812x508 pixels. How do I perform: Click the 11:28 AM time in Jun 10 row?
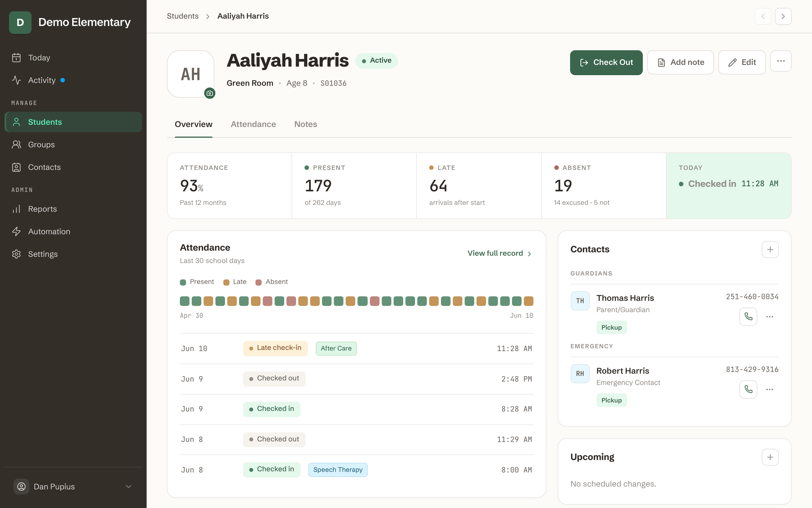[514, 349]
